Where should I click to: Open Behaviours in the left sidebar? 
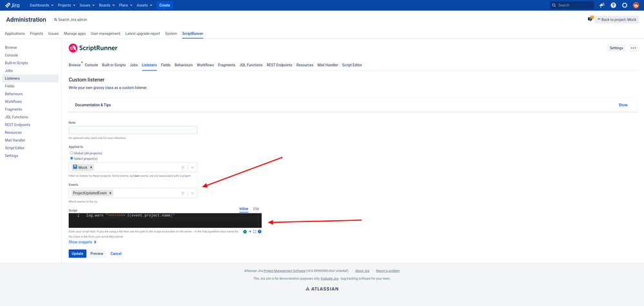(14, 94)
